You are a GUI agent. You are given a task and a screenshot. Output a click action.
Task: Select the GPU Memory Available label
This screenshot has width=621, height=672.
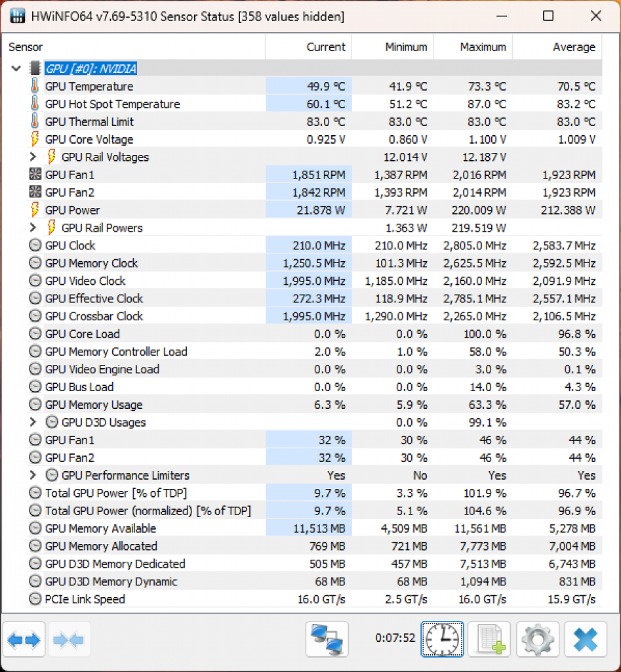[100, 528]
